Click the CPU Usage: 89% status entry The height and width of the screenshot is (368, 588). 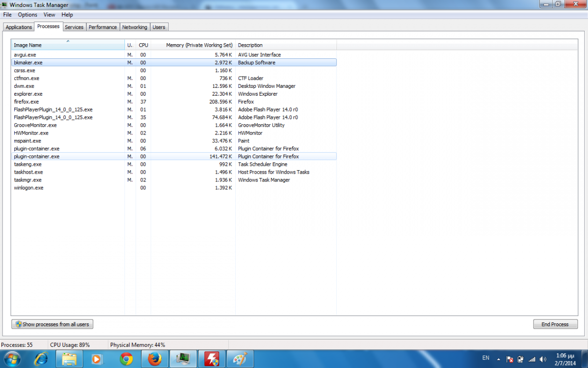point(70,345)
